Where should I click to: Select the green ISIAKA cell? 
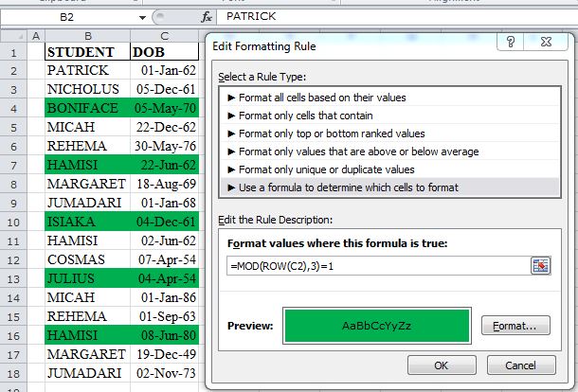(x=87, y=222)
